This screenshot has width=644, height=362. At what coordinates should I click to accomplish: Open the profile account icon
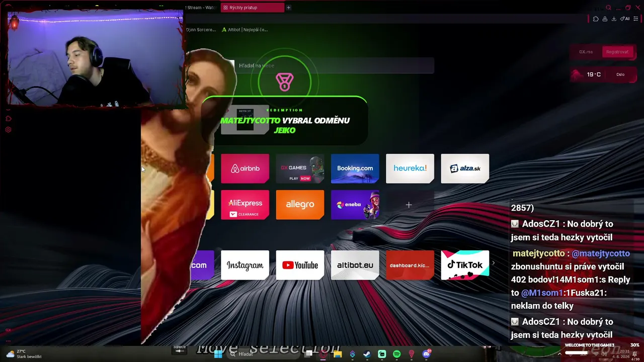[x=605, y=19]
